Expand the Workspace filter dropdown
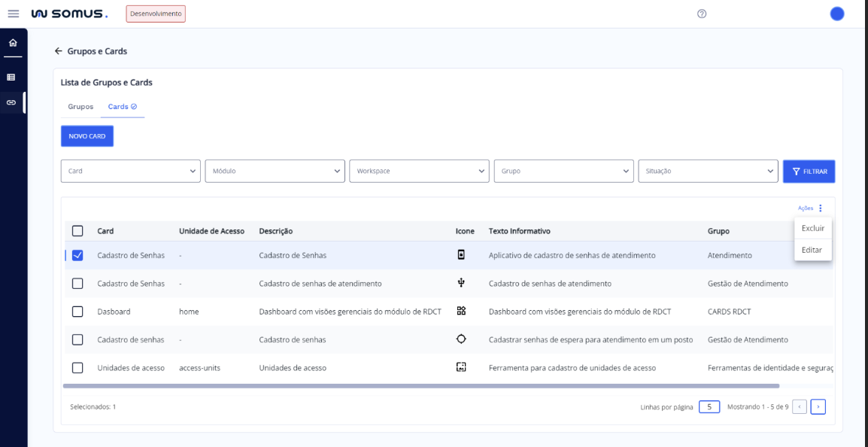The image size is (868, 447). (419, 171)
